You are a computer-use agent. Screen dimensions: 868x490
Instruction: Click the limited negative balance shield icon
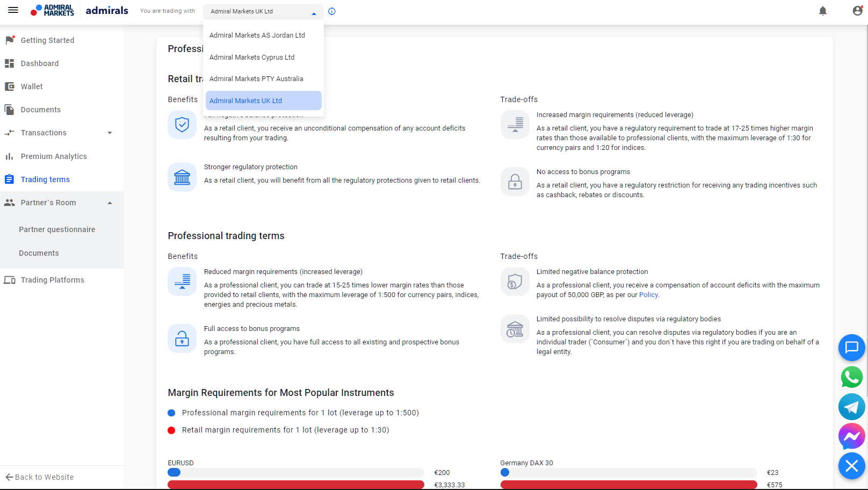click(x=515, y=282)
